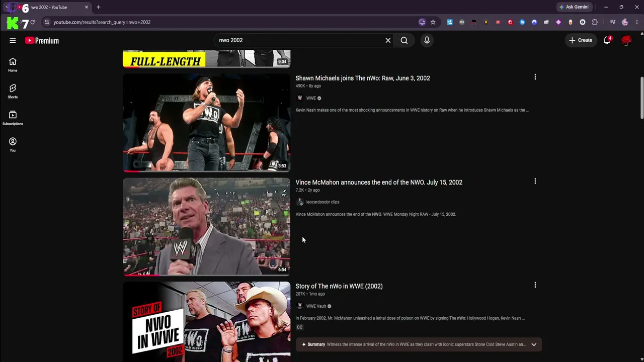Open leocardosobr clips channel avatar
This screenshot has width=644, height=362.
pyautogui.click(x=300, y=202)
